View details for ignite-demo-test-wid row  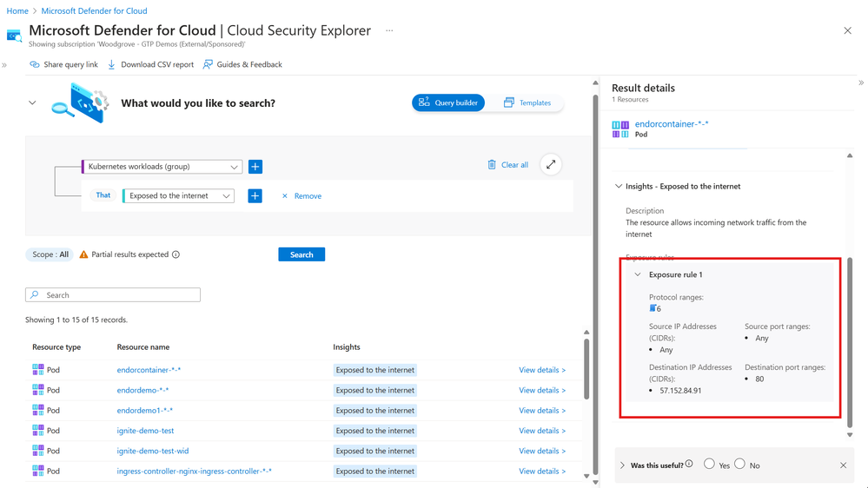tap(542, 451)
